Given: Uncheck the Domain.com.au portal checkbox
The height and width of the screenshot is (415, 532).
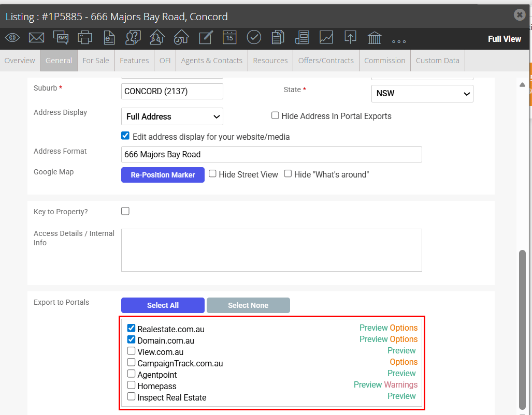Looking at the screenshot, I should 131,339.
